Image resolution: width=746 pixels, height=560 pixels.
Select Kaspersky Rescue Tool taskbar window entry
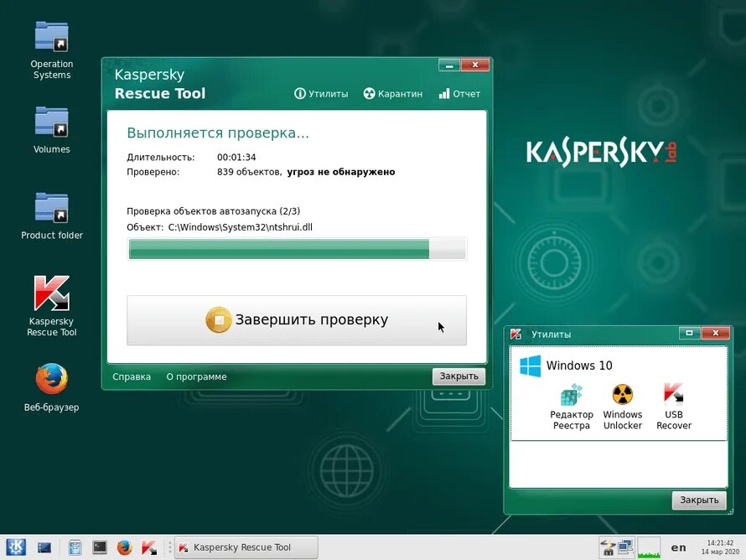click(246, 547)
